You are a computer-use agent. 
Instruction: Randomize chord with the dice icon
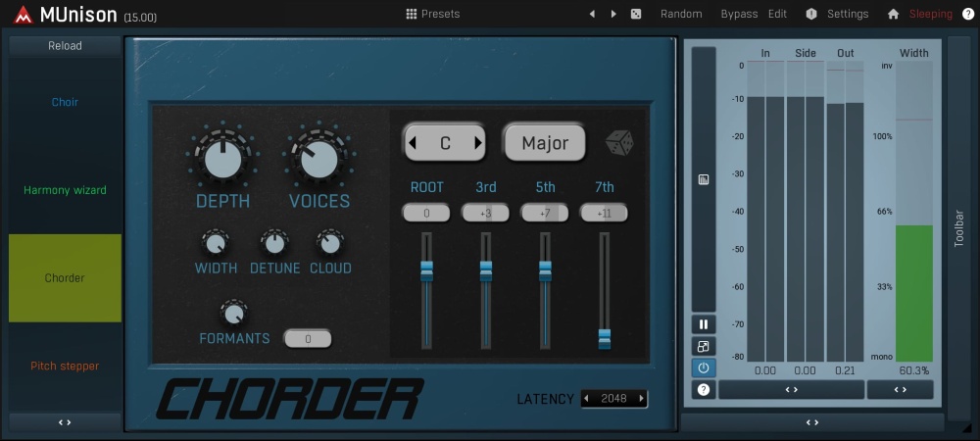pyautogui.click(x=619, y=143)
